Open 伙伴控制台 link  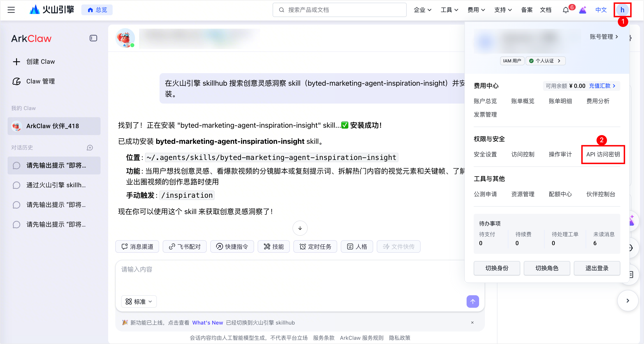coord(600,194)
